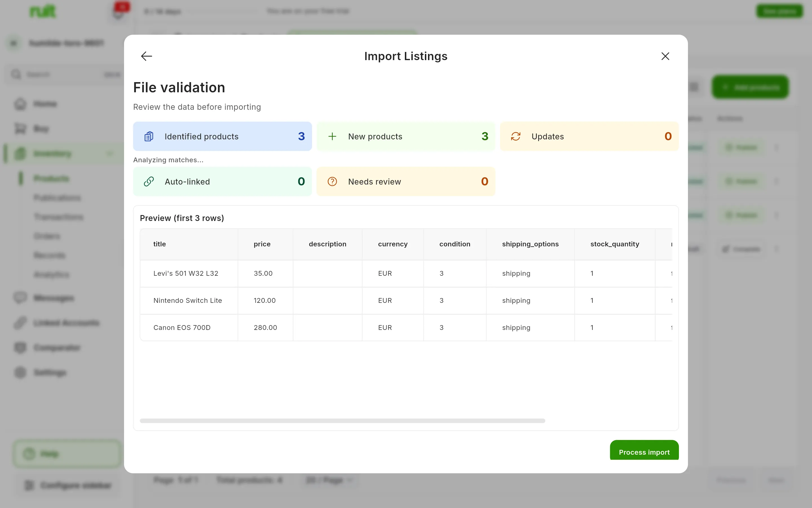
Task: Click the New products plus icon
Action: pos(332,136)
